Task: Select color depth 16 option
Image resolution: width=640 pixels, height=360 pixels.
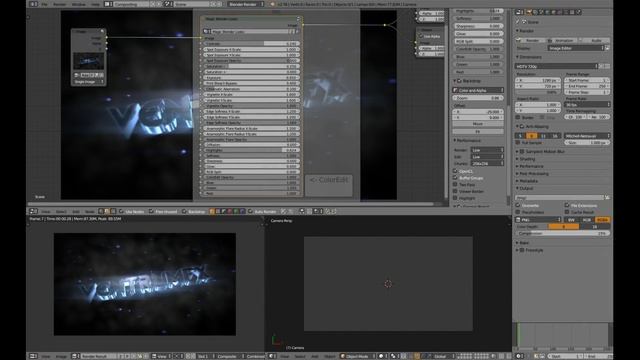Action: (x=595, y=227)
